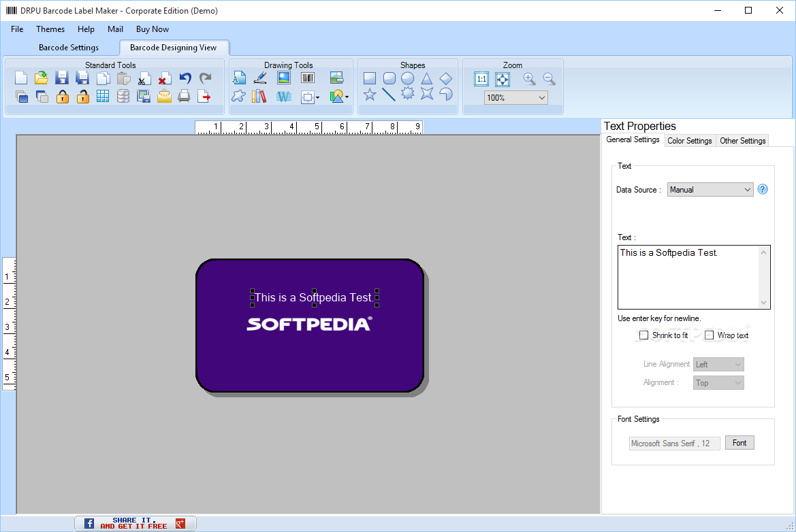This screenshot has height=532, width=796.
Task: Select the Signature pen tool
Action: tap(260, 78)
